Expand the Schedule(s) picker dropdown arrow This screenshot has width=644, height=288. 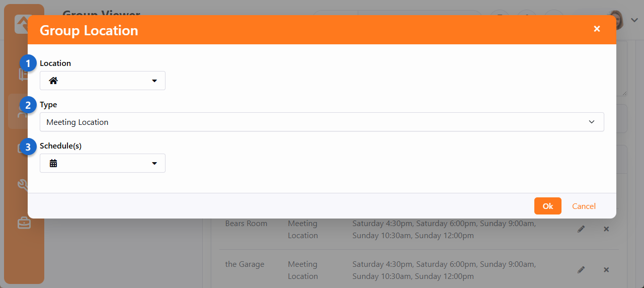tap(154, 163)
